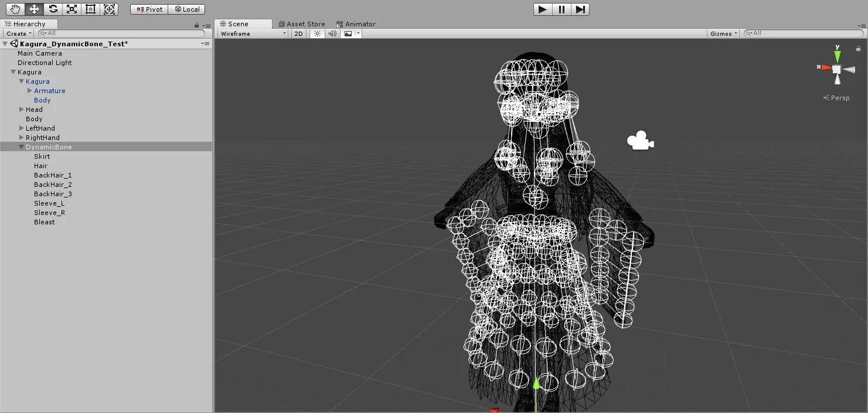Select BackHair_1 in Hierarchy
The image size is (868, 413).
pos(53,175)
